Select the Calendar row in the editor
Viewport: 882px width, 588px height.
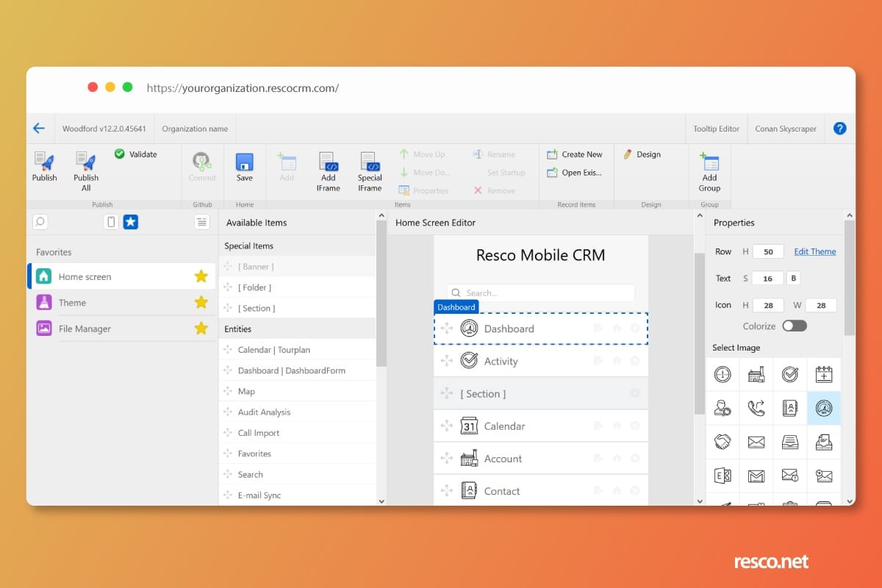point(541,426)
